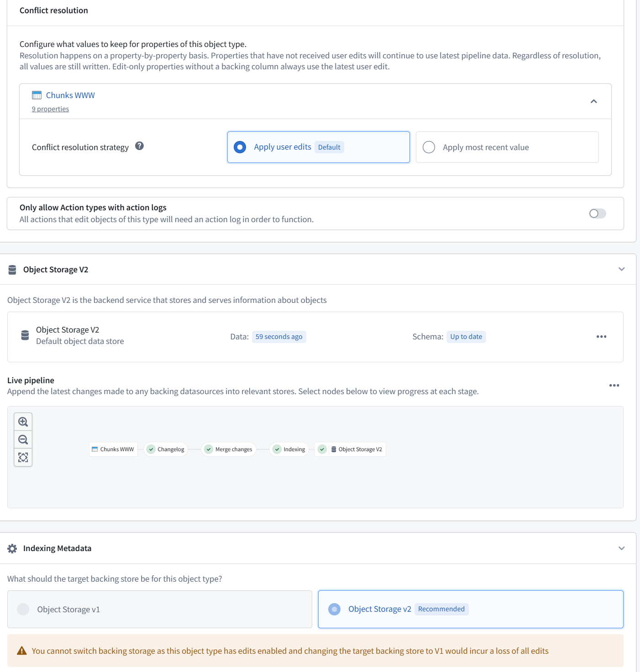Image resolution: width=640 pixels, height=672 pixels.
Task: Zoom out on the live pipeline graph
Action: pos(23,440)
